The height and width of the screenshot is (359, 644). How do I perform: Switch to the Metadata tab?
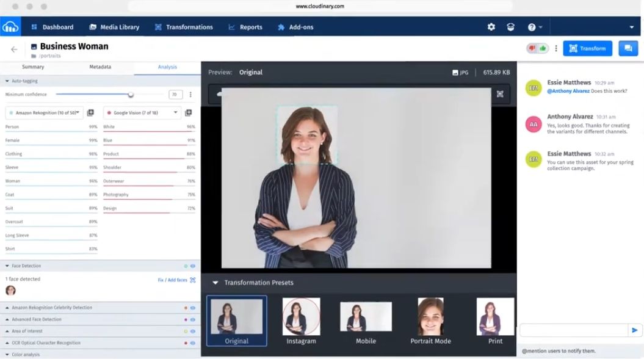(x=100, y=67)
